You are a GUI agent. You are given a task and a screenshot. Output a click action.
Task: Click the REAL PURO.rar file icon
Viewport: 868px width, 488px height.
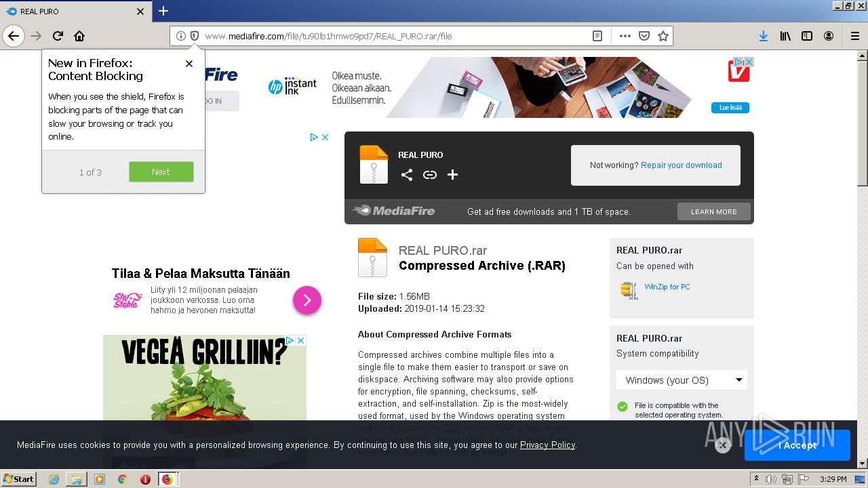(372, 258)
